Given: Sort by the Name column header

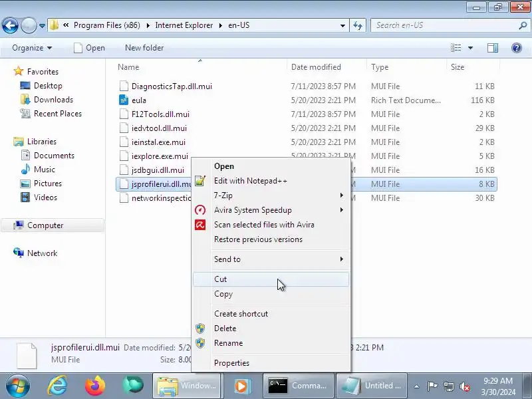Looking at the screenshot, I should 200,67.
